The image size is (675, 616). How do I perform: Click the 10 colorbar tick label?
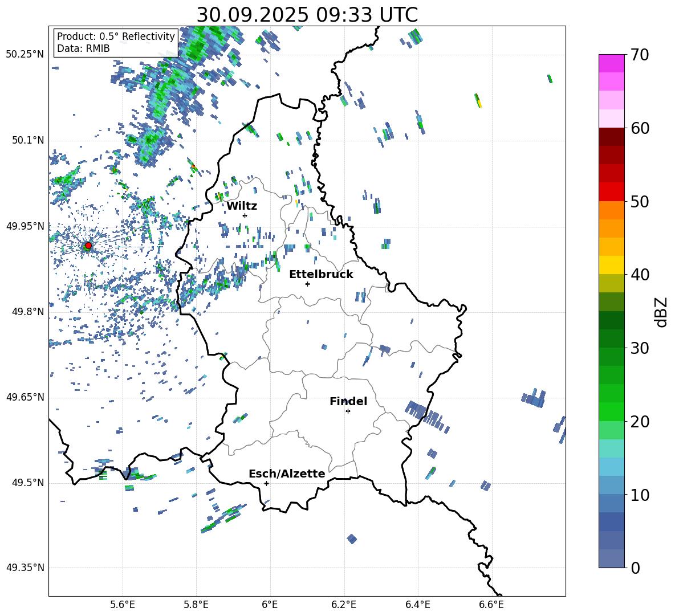point(640,495)
